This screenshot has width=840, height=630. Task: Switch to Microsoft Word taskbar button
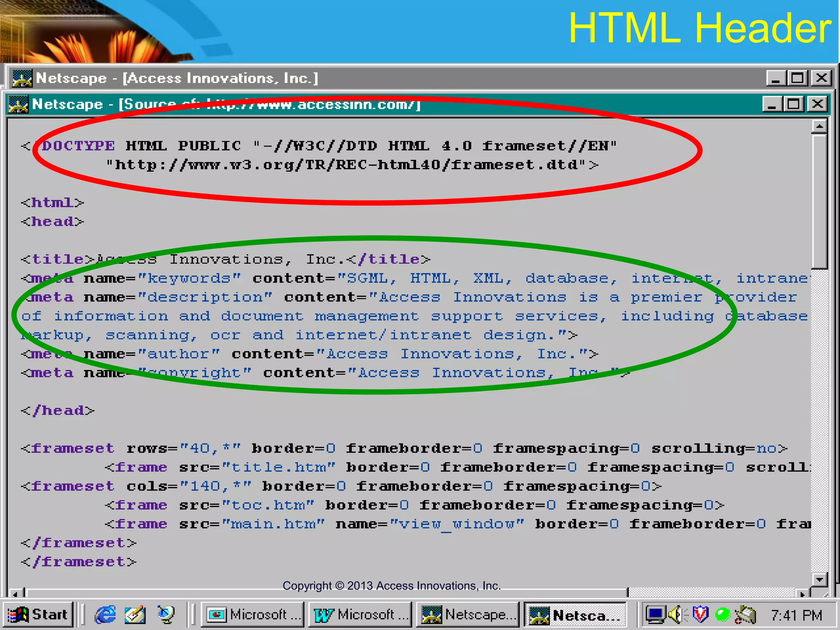(x=360, y=614)
